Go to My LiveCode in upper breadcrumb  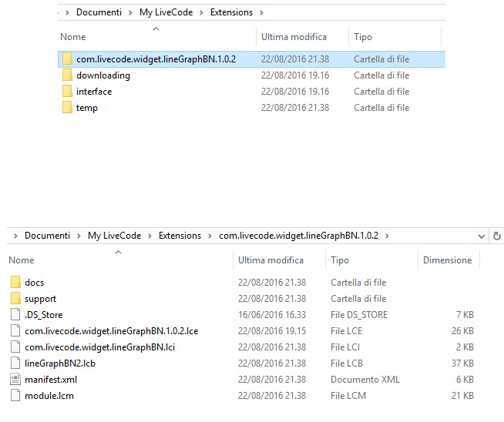coord(166,12)
